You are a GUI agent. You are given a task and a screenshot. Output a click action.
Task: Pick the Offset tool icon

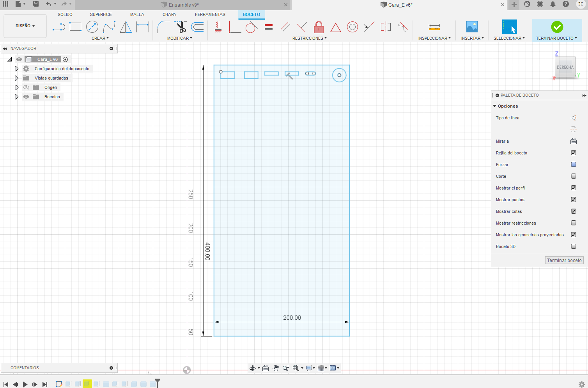click(x=198, y=27)
